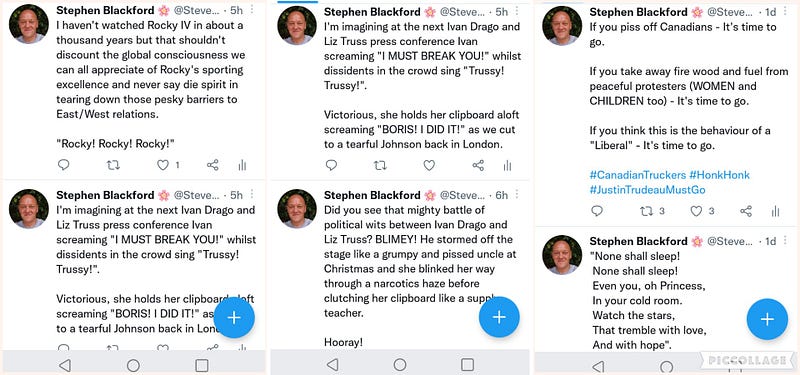Open the #CanadianTruckers hashtag
800x375 pixels.
click(638, 175)
